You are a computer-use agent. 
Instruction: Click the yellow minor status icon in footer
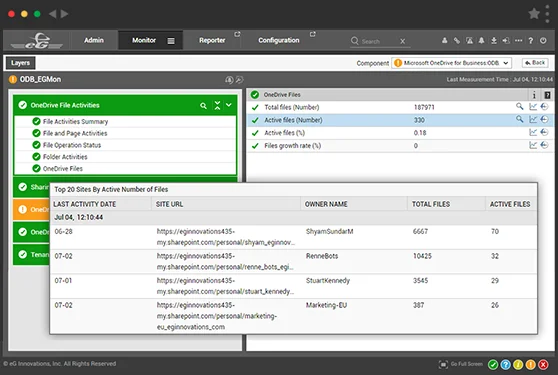point(518,364)
